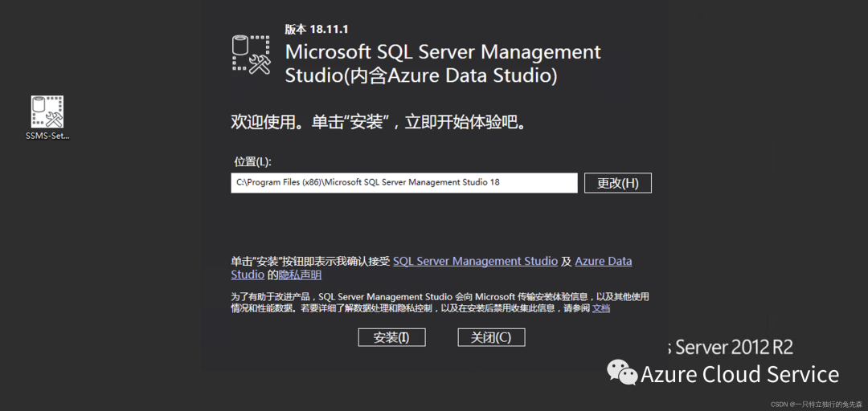868x411 pixels.
Task: Click the Azure Cloud Service watermark text
Action: (739, 374)
